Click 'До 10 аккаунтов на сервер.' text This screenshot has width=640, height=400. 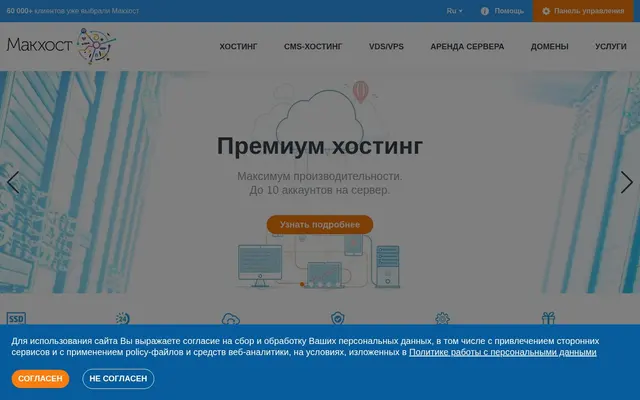coord(320,190)
